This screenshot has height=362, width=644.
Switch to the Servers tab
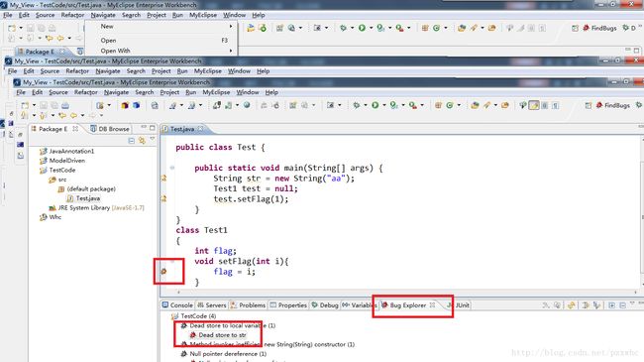tap(212, 305)
